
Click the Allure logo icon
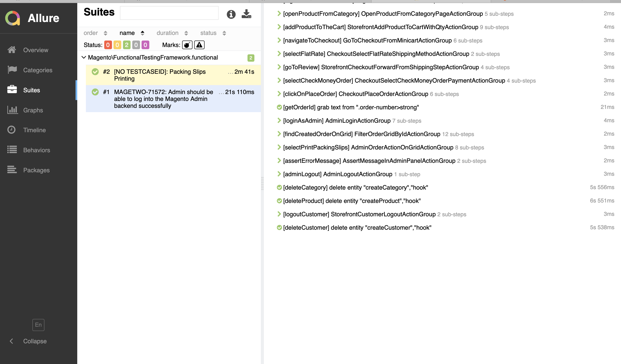point(13,18)
